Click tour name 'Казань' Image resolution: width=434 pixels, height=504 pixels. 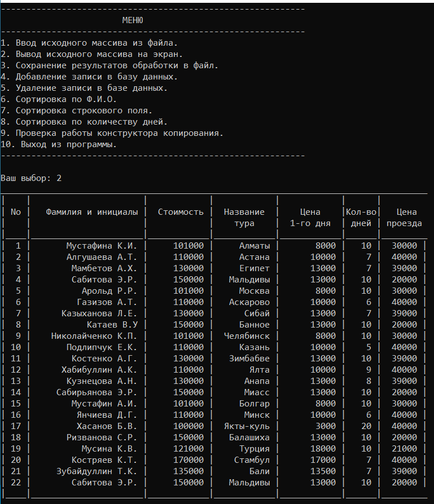tap(255, 347)
